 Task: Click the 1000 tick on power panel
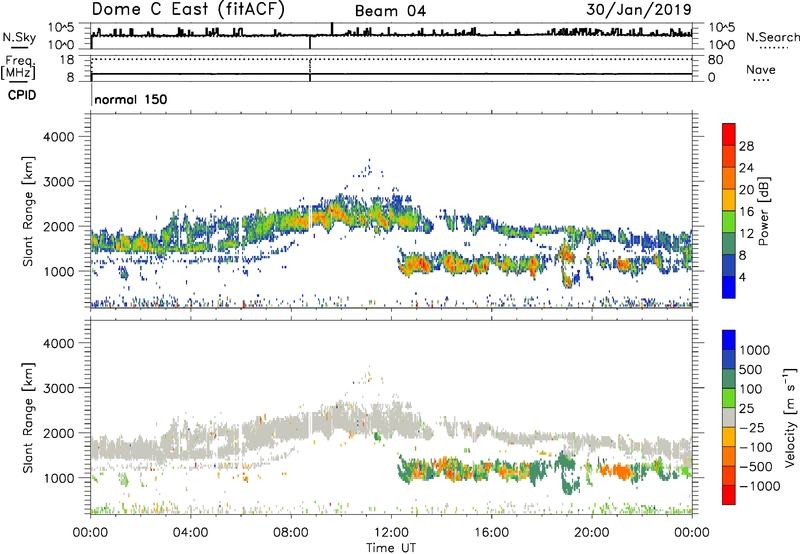(x=59, y=271)
